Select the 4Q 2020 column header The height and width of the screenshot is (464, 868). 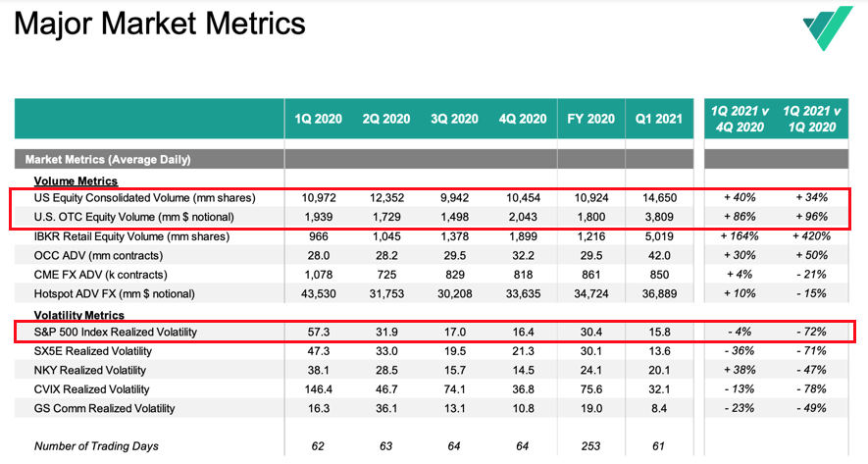(x=522, y=119)
